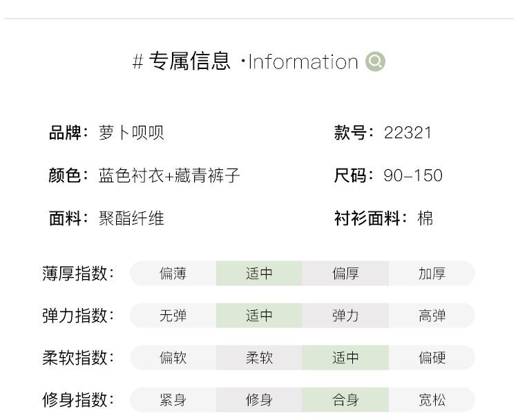Image resolution: width=518 pixels, height=420 pixels.
Task: Choose 偏厚 thickness option
Action: [345, 274]
